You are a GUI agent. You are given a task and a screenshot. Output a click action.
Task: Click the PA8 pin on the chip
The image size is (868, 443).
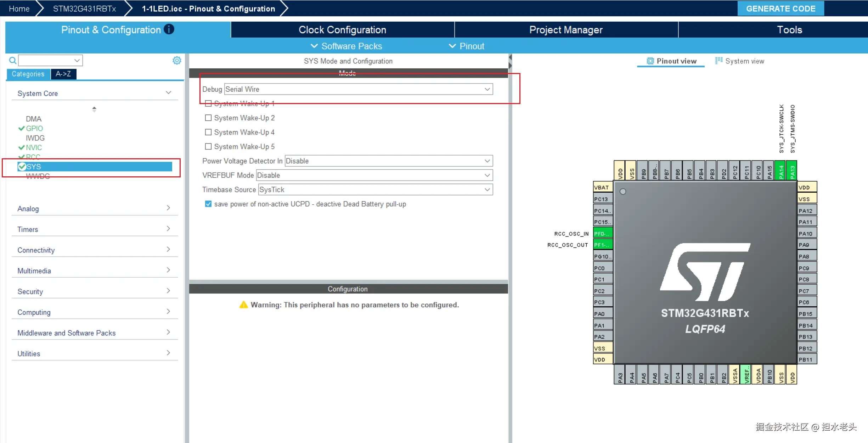tap(807, 256)
